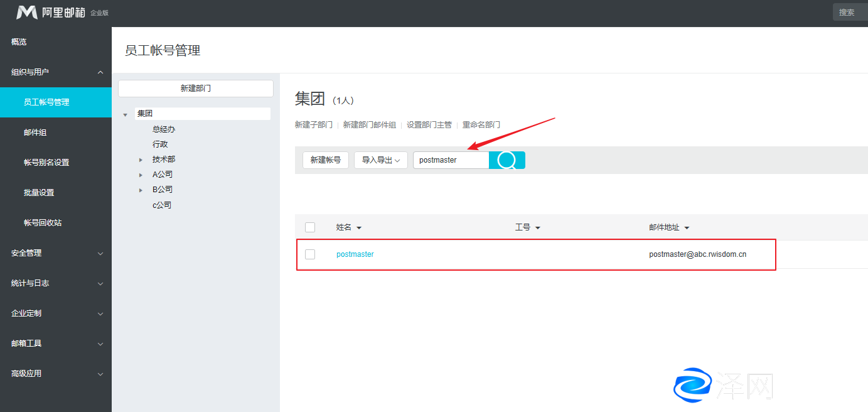Expand the B公司 tree node
Image resolution: width=868 pixels, height=412 pixels.
141,190
